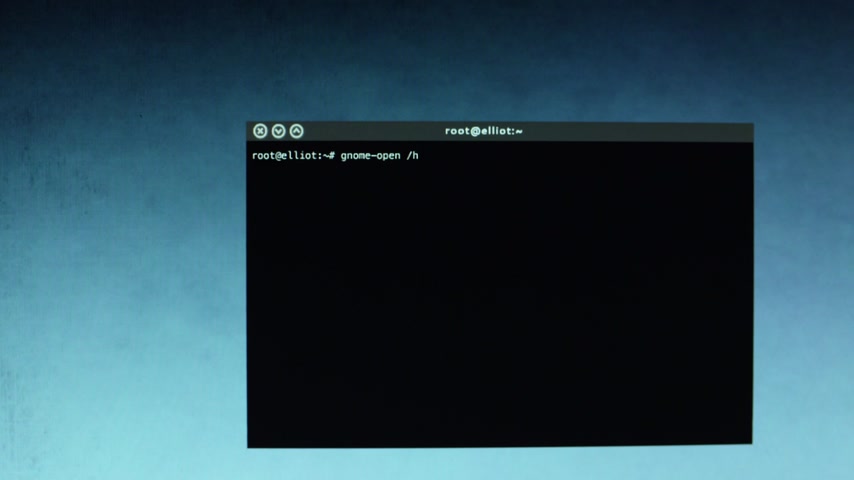The height and width of the screenshot is (480, 854).
Task: Click the terminal's bottom-left corner
Action: coord(249,445)
